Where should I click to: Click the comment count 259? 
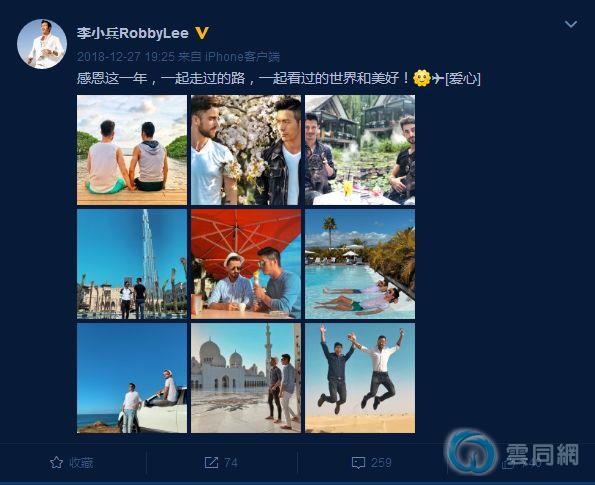coord(381,463)
